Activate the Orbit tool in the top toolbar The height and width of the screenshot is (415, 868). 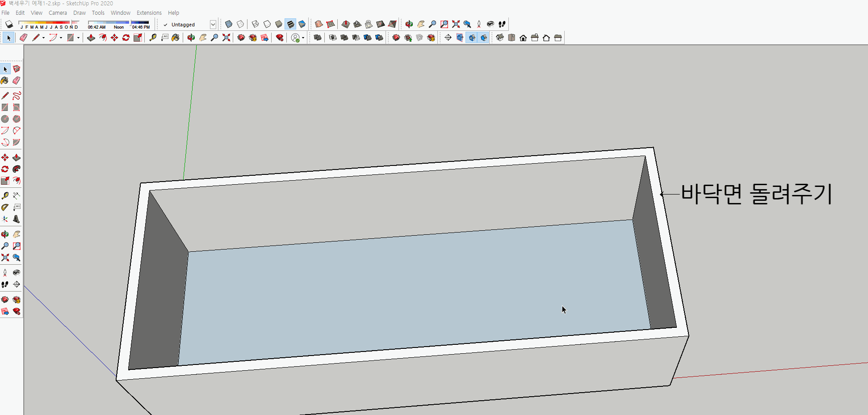191,38
